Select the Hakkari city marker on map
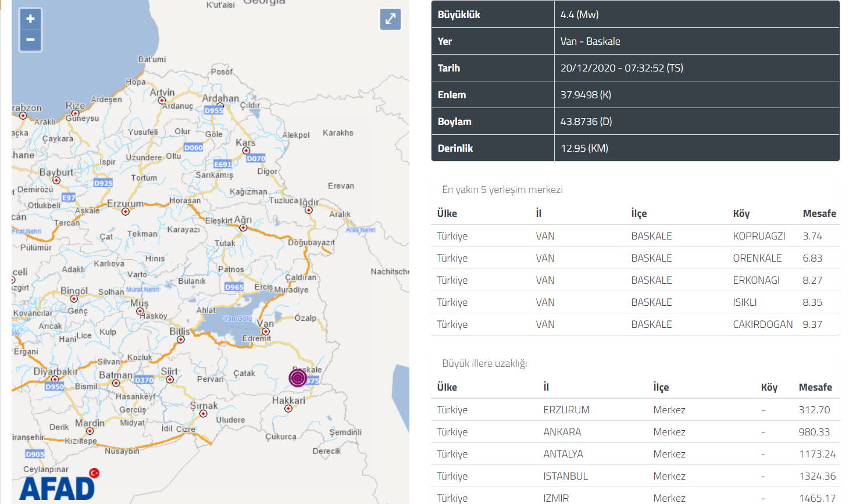Image resolution: width=849 pixels, height=504 pixels. pos(288,409)
